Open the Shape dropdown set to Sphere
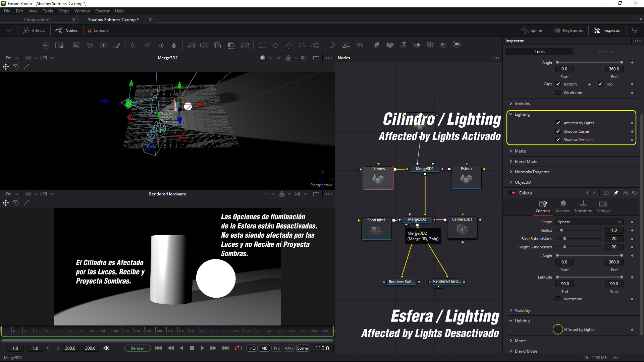Viewport: 644px width, 362px height. pyautogui.click(x=589, y=222)
